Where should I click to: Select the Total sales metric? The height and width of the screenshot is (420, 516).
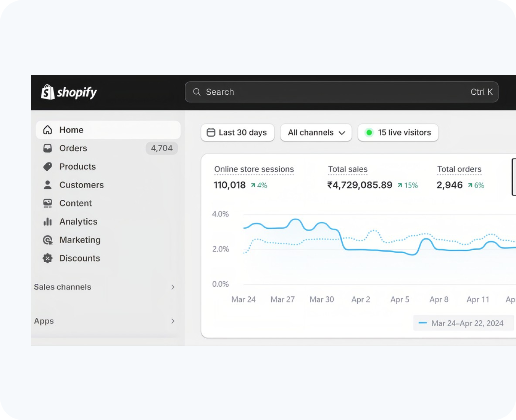pyautogui.click(x=348, y=169)
